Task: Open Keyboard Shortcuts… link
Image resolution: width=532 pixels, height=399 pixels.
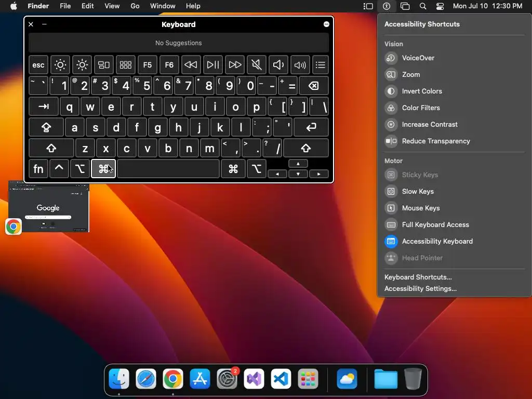Action: click(x=418, y=277)
